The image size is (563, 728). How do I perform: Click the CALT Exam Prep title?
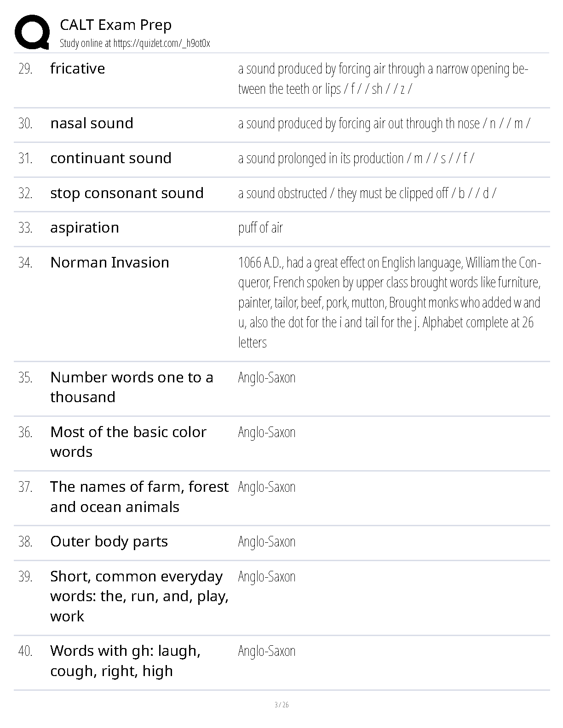click(116, 25)
